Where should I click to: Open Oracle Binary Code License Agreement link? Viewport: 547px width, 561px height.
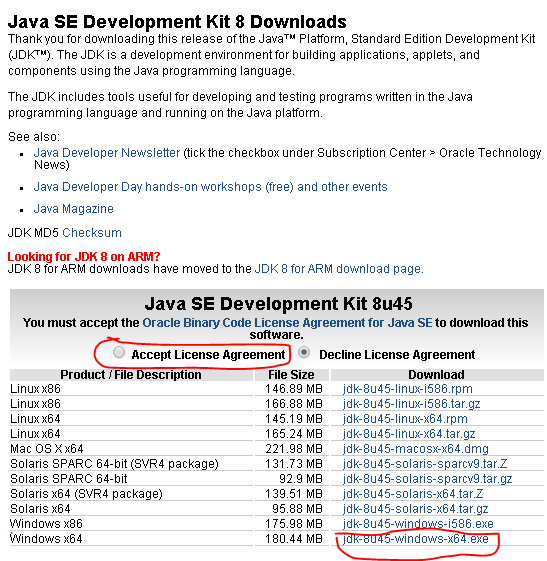(287, 323)
